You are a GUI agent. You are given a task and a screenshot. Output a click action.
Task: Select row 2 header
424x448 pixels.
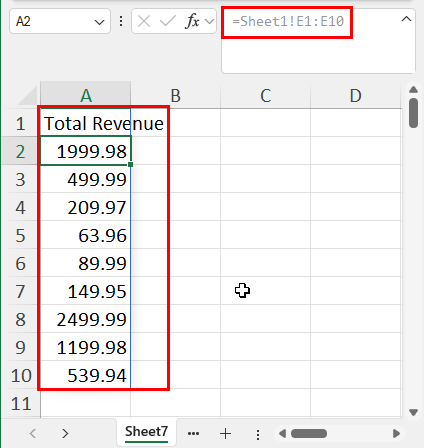20,151
